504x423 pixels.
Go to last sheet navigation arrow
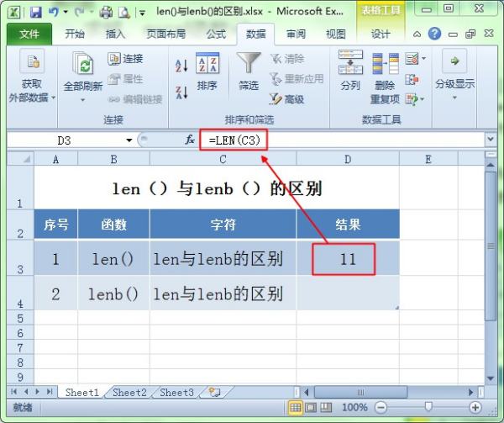coord(50,392)
